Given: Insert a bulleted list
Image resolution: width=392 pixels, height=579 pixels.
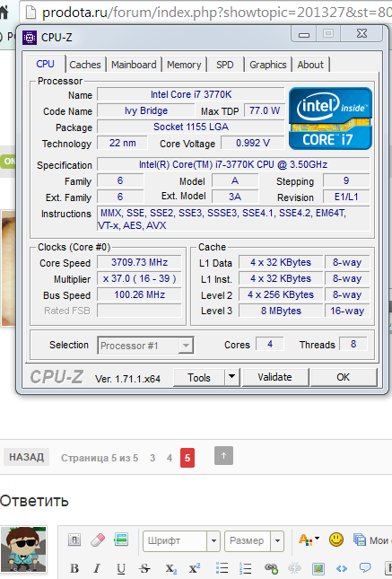Looking at the screenshot, I should pos(222,568).
